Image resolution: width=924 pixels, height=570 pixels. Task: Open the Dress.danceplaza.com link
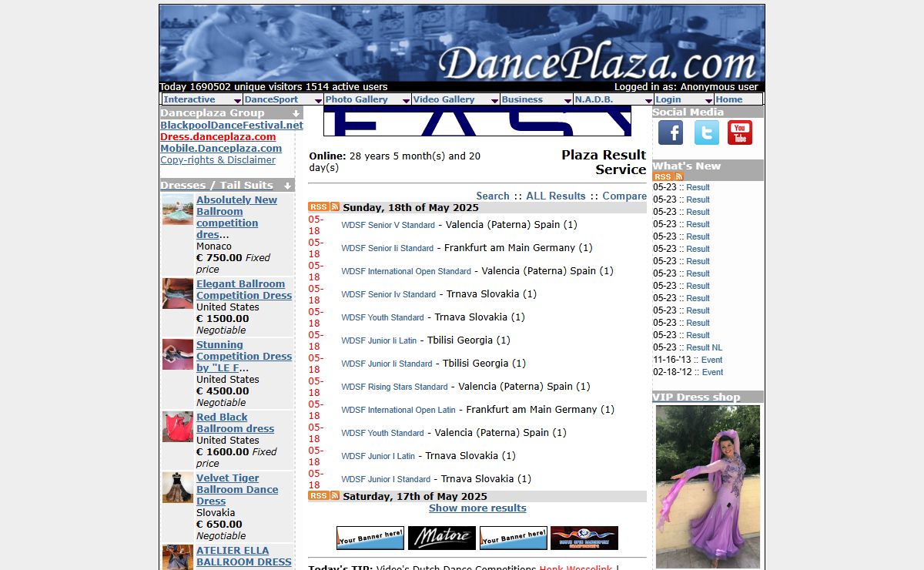[218, 136]
